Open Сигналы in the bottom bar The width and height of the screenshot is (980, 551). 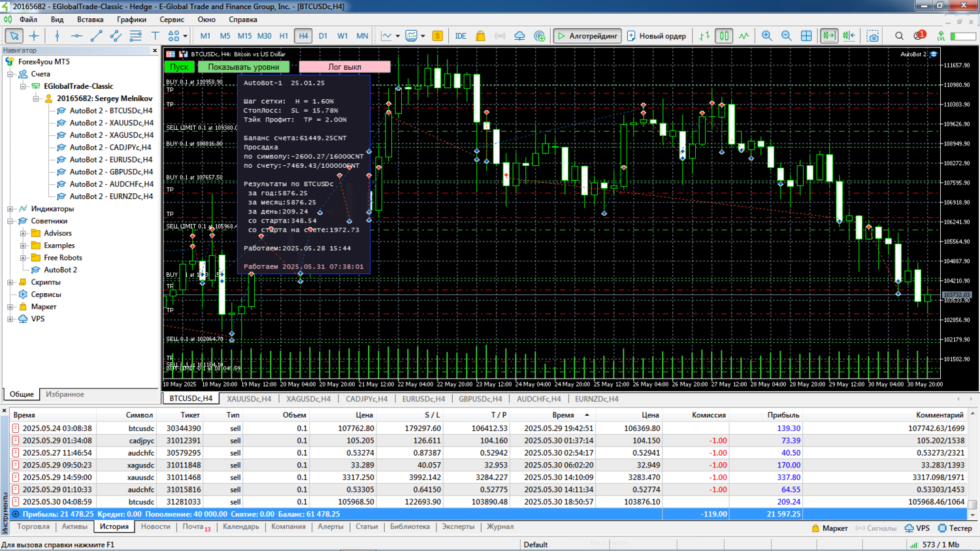(875, 528)
